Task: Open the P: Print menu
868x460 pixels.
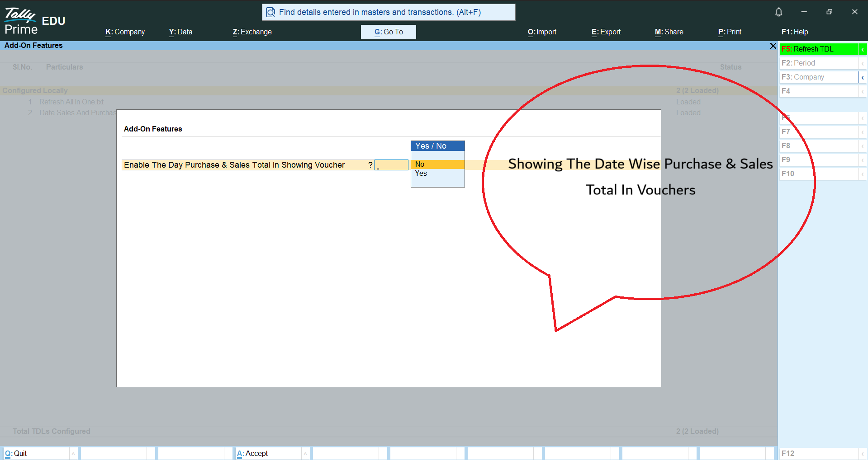Action: pyautogui.click(x=730, y=32)
